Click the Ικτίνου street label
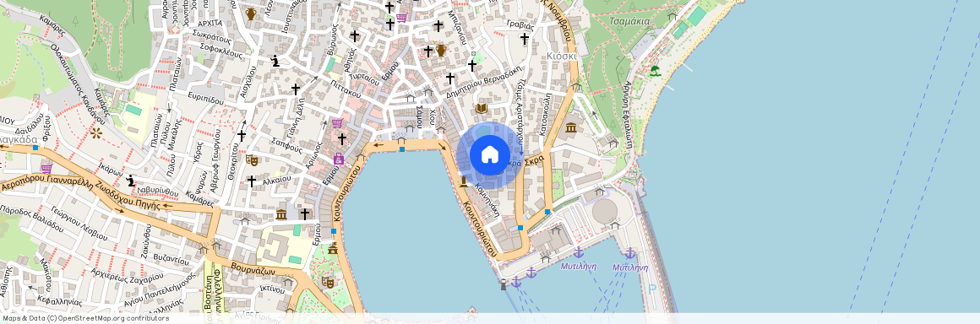The width and height of the screenshot is (980, 324). (x=273, y=289)
